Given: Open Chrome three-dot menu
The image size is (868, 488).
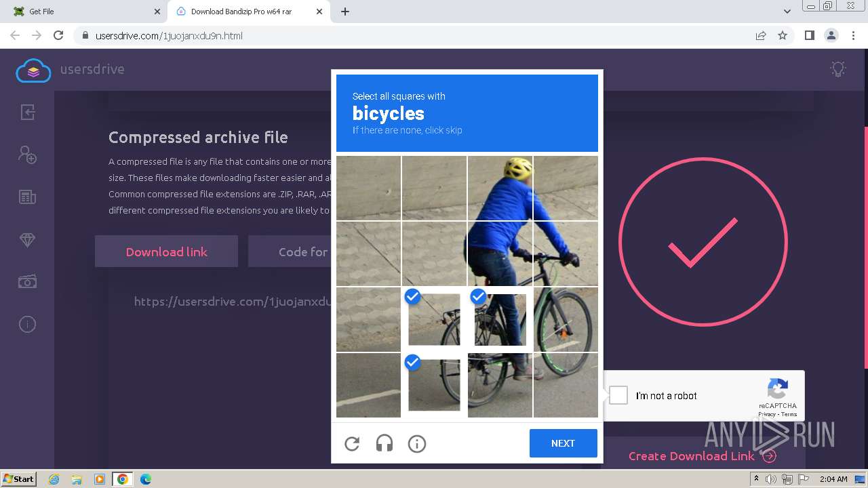Looking at the screenshot, I should [x=852, y=35].
